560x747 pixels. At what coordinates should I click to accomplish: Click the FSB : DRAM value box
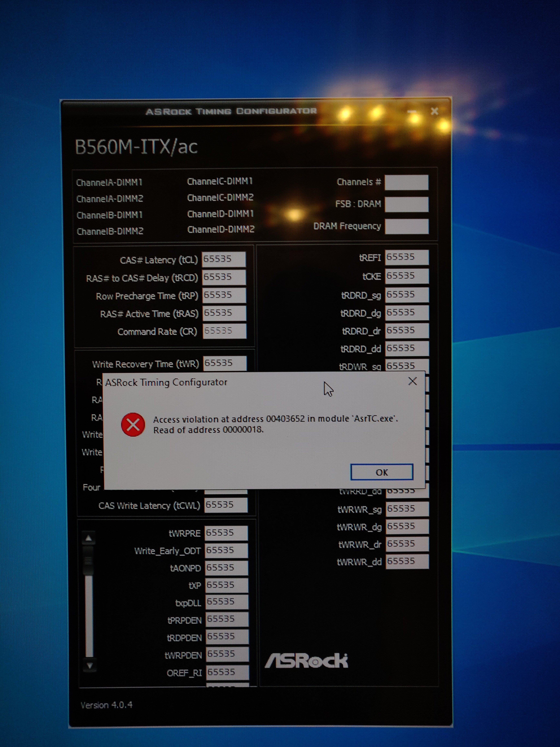pos(406,204)
